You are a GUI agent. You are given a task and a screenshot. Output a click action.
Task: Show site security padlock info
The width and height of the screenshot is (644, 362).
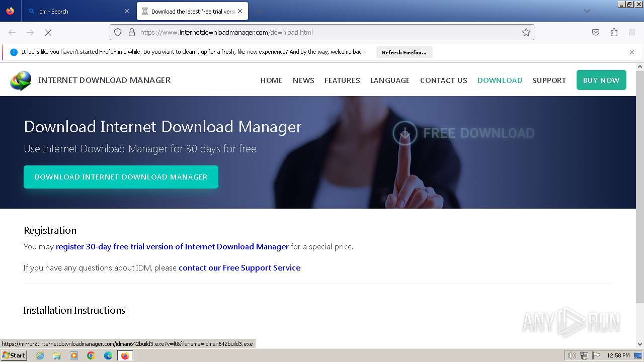point(132,32)
